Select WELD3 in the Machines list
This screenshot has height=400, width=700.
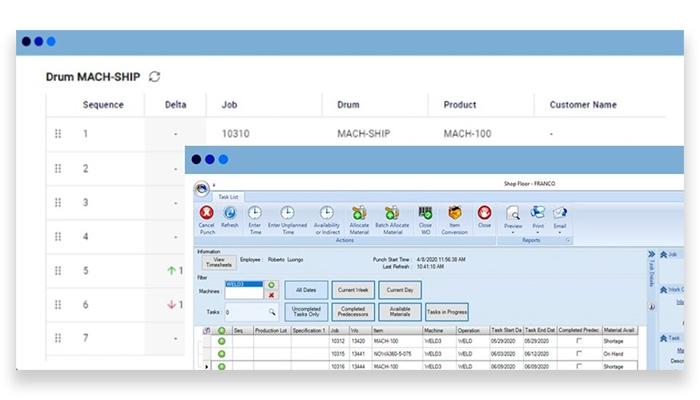[x=244, y=284]
